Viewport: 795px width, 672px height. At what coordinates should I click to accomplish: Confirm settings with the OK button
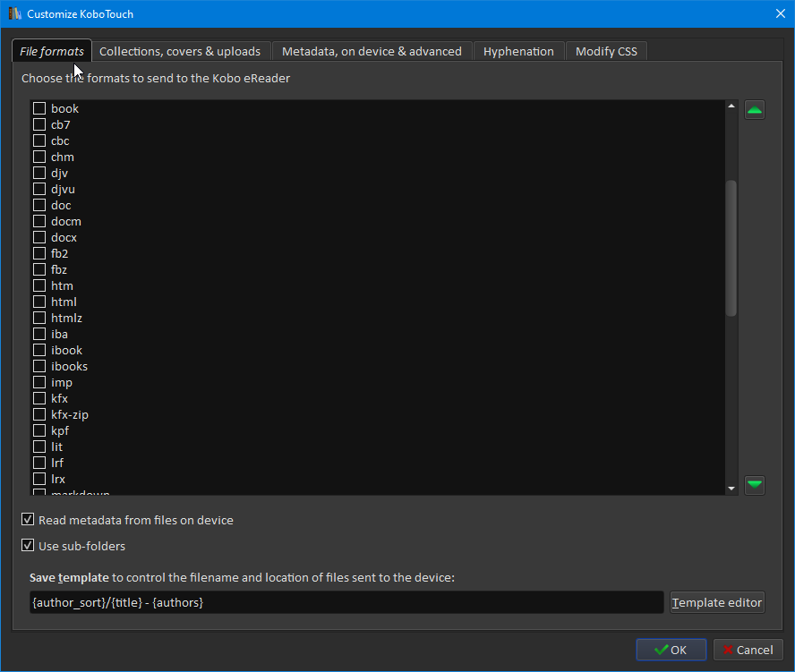[671, 650]
